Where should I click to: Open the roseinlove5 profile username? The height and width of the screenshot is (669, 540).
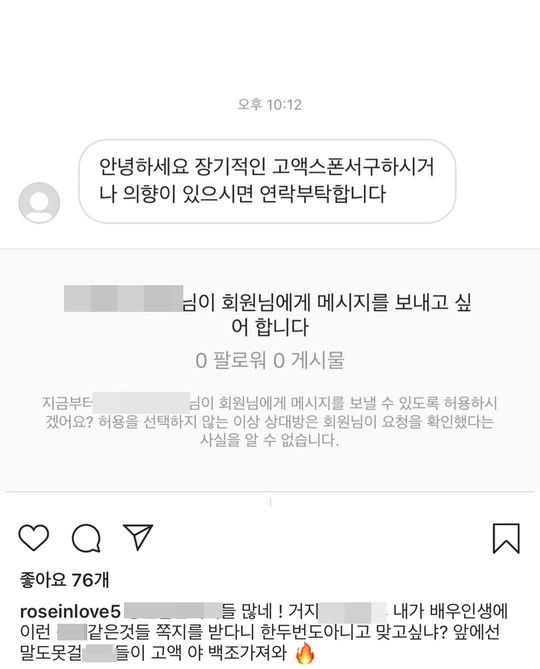(70, 611)
